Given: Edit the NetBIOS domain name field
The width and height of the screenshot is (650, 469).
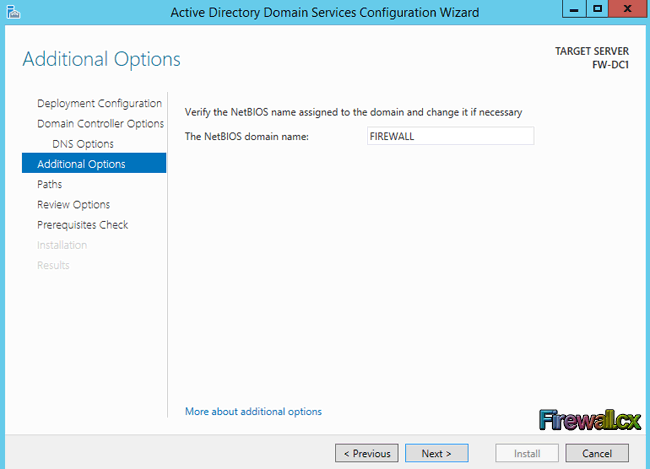Looking at the screenshot, I should 450,136.
